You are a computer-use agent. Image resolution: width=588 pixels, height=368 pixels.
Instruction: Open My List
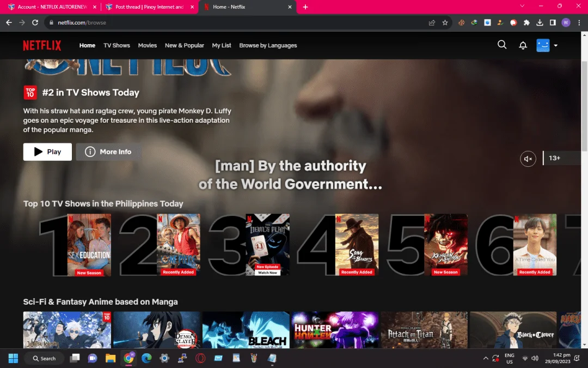click(x=222, y=45)
